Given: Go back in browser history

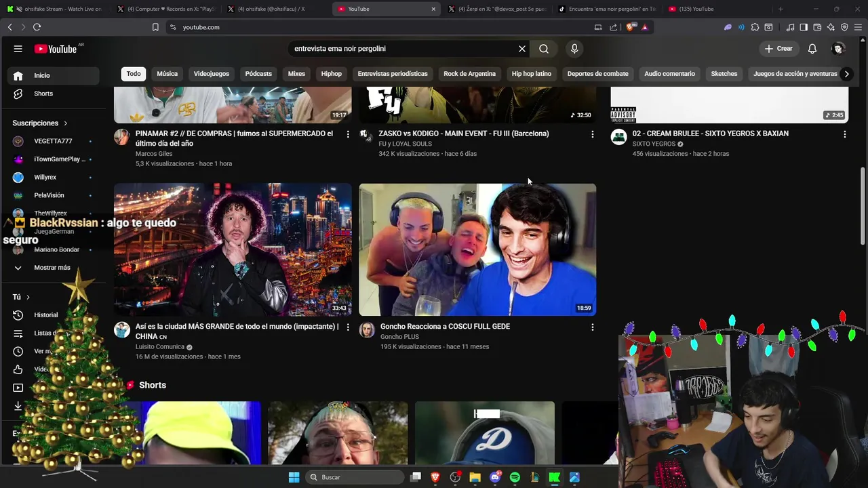Looking at the screenshot, I should point(9,27).
